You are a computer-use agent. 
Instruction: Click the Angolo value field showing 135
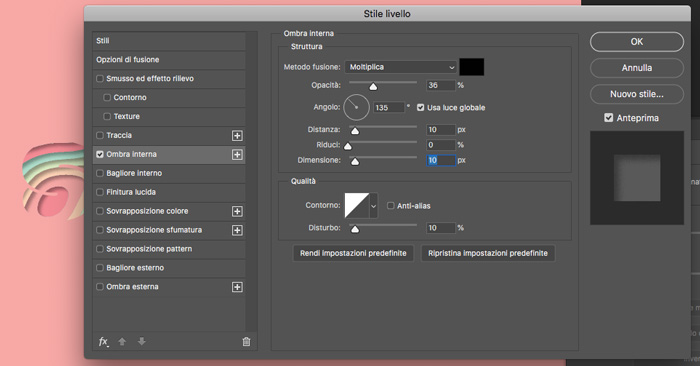click(389, 108)
